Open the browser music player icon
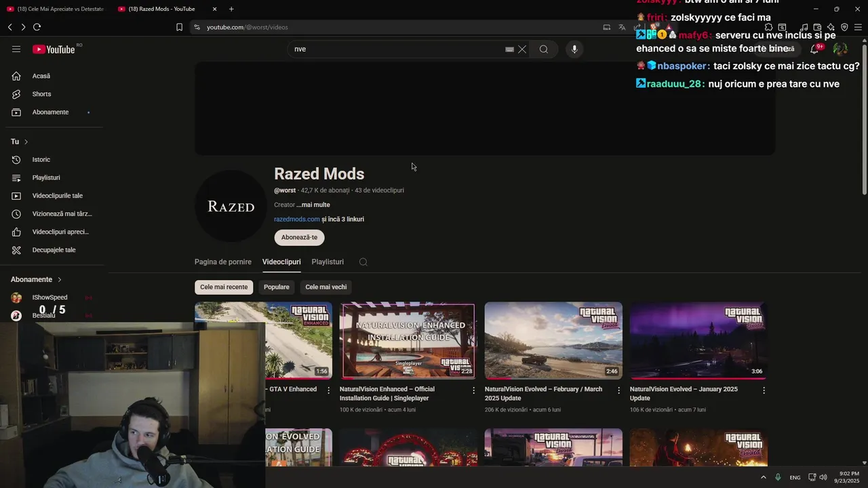Screen dimensions: 868x488 pos(805,27)
